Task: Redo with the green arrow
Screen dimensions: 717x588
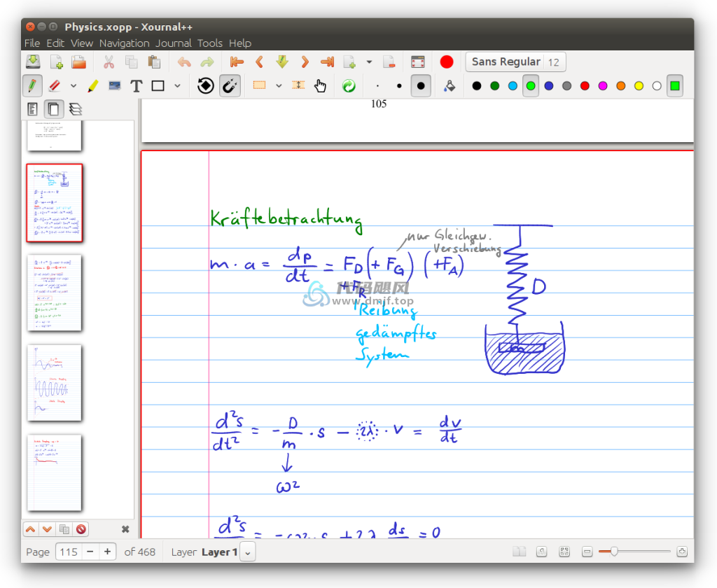Action: [207, 62]
